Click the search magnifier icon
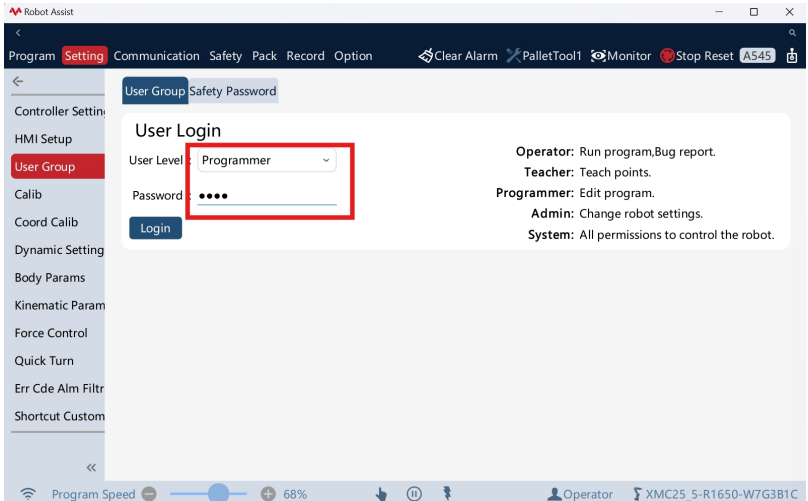The width and height of the screenshot is (808, 501). click(792, 33)
